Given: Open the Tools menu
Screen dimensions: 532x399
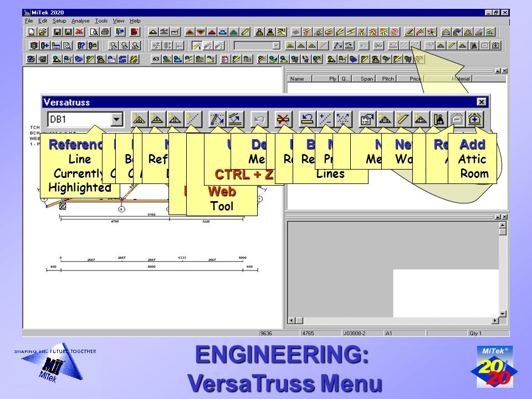Looking at the screenshot, I should point(101,21).
